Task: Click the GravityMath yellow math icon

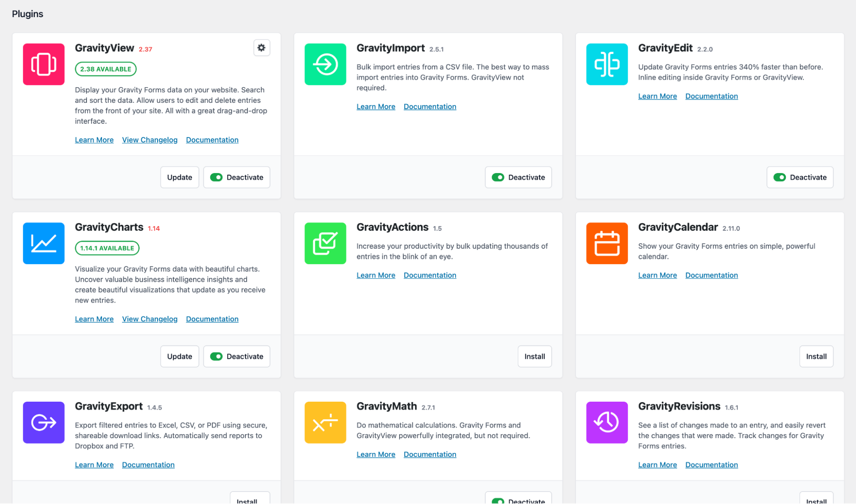Action: [x=325, y=422]
